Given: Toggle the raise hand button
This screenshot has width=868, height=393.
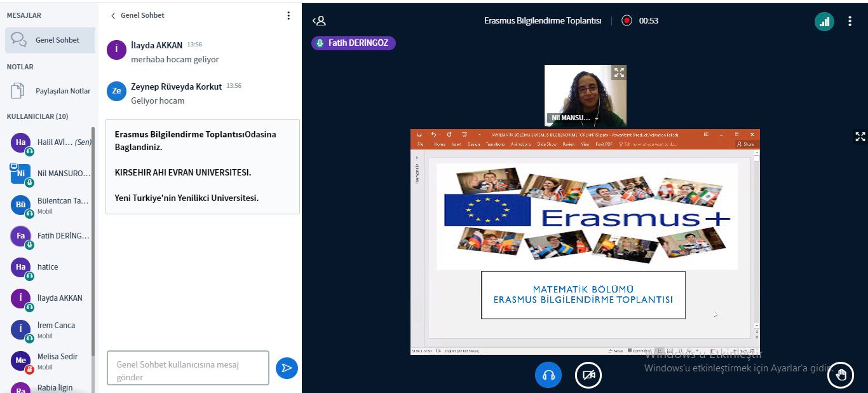Looking at the screenshot, I should pos(841,375).
